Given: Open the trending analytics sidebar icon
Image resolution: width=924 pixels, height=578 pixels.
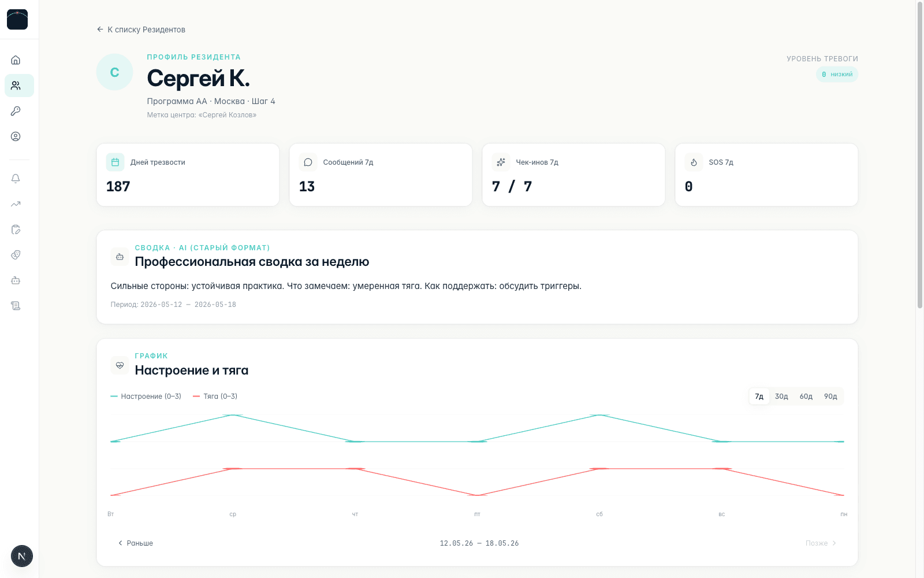Looking at the screenshot, I should (16, 204).
